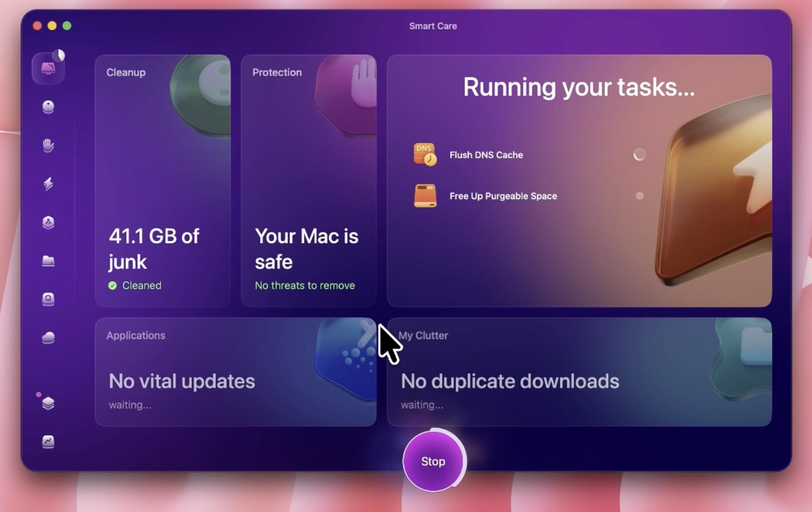This screenshot has height=512, width=812.
Task: Click the Flush DNS Cache progress spinner
Action: click(639, 155)
